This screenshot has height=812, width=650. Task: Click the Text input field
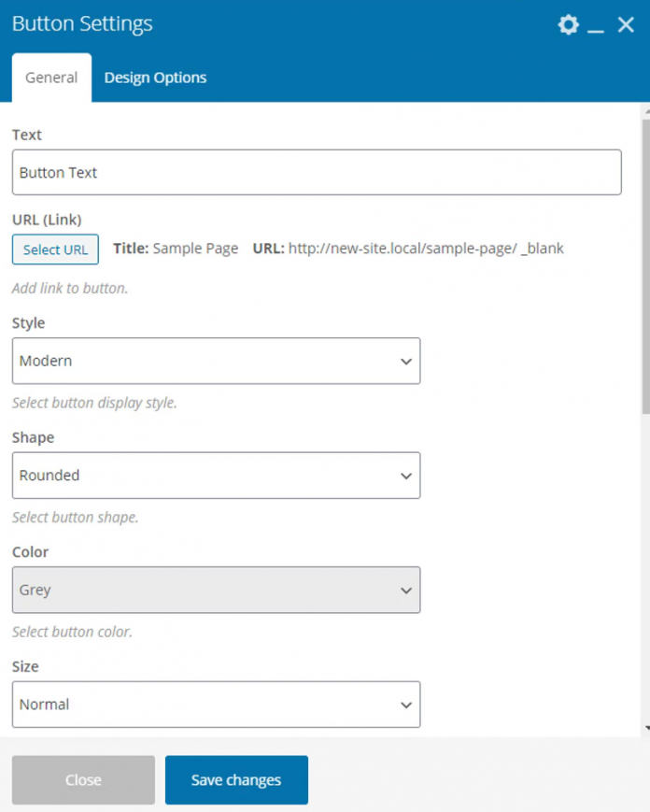point(317,173)
